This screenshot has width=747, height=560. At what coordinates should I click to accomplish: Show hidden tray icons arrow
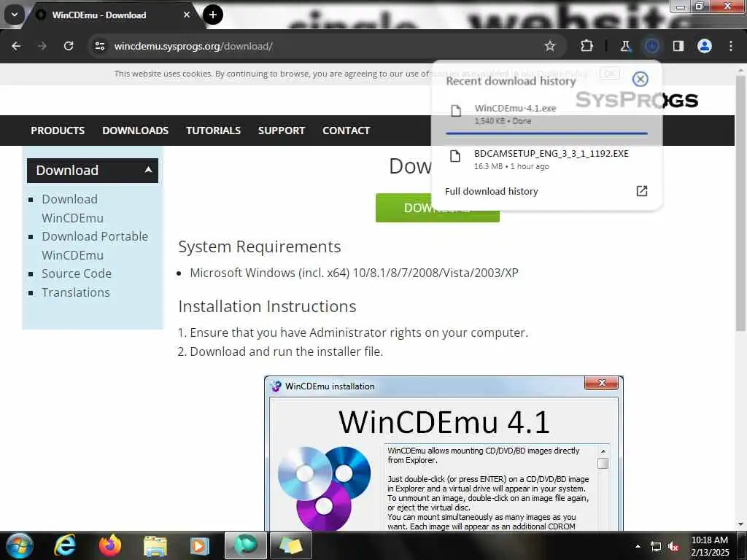click(x=638, y=546)
